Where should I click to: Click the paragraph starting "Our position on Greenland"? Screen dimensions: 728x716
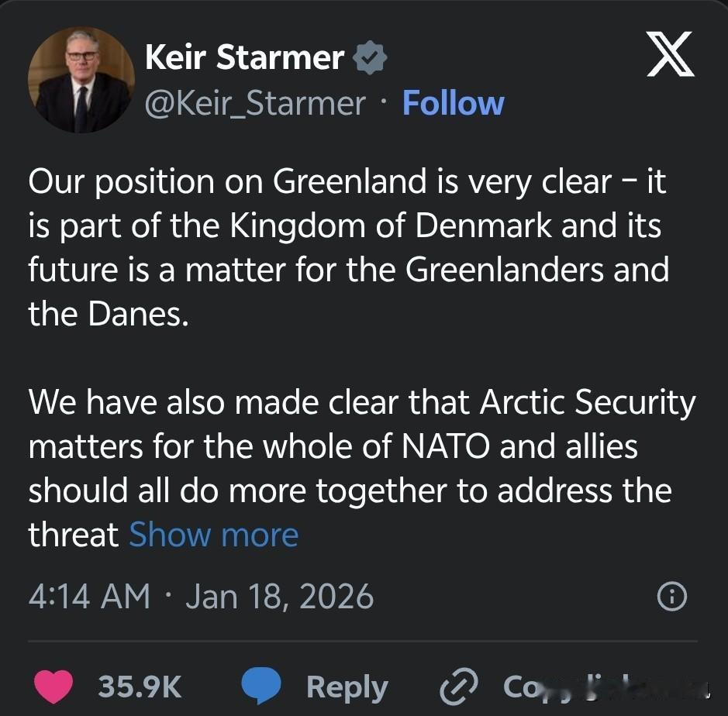click(348, 248)
